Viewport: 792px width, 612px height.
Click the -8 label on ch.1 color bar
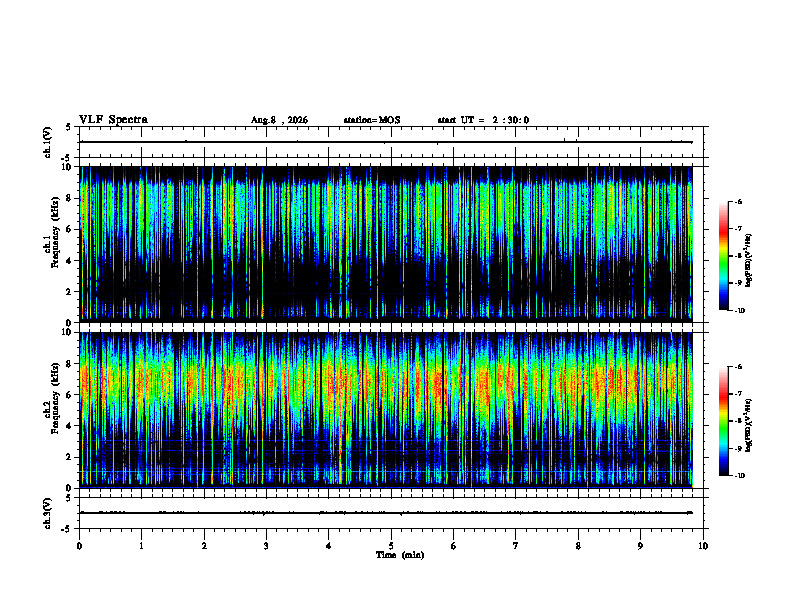(x=738, y=256)
